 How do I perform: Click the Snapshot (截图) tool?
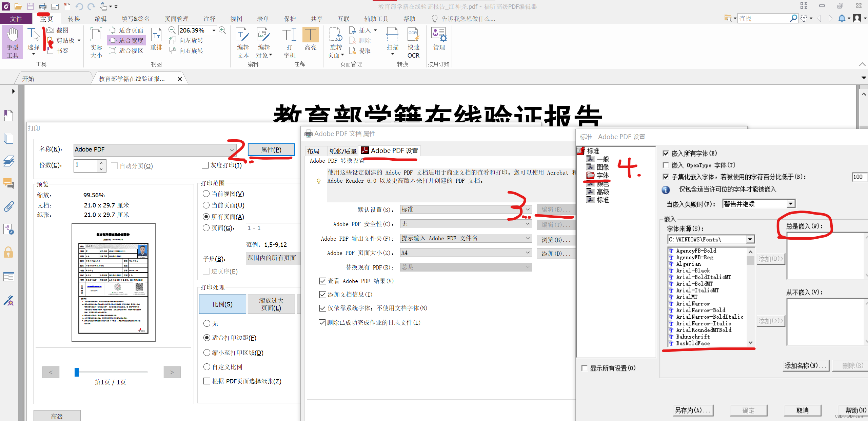58,30
